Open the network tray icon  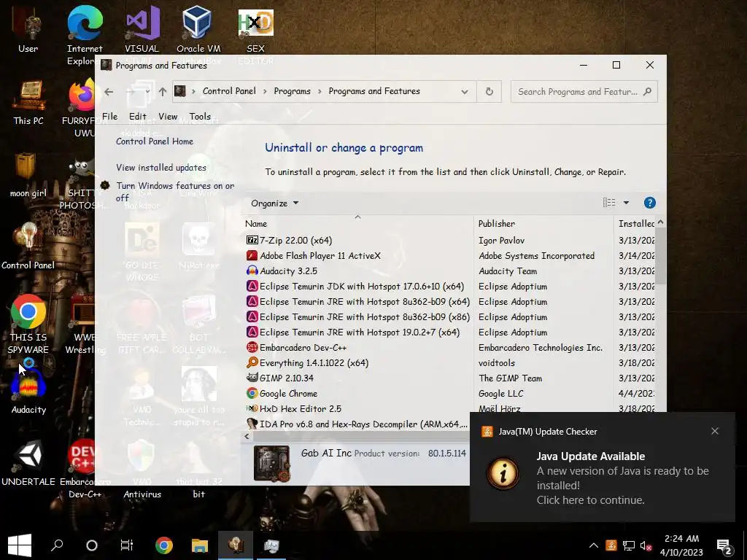point(628,545)
